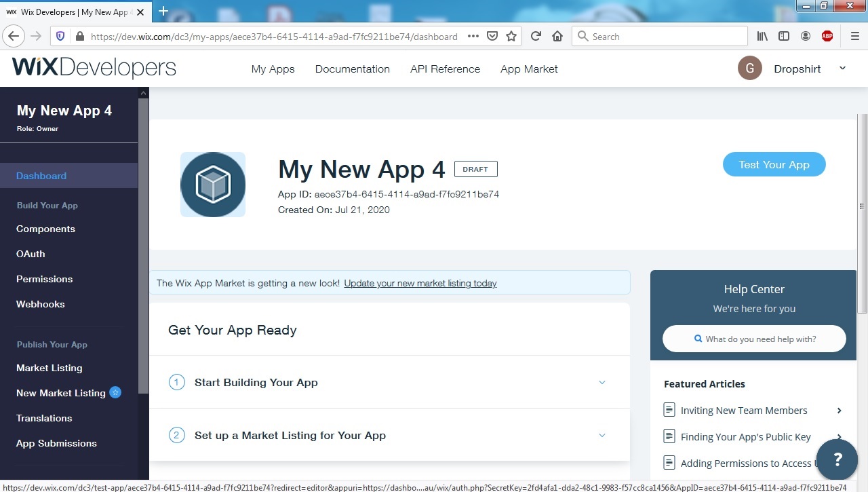The image size is (868, 492).
Task: Click the Dropshirt account name
Action: pos(797,69)
